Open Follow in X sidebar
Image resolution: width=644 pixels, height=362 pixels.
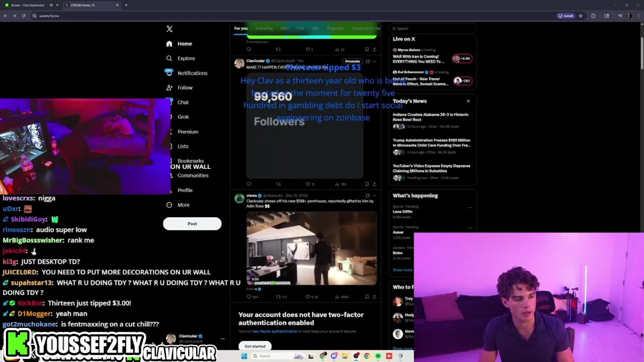(180, 87)
